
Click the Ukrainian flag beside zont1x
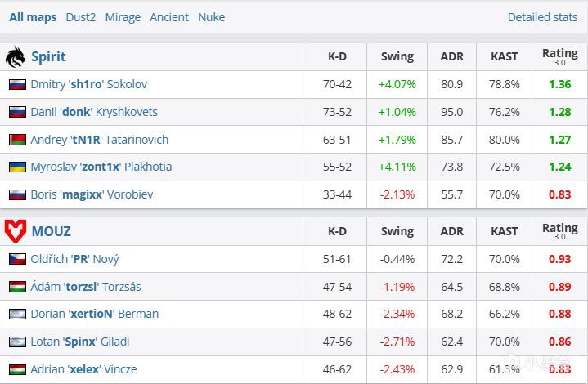pos(17,167)
